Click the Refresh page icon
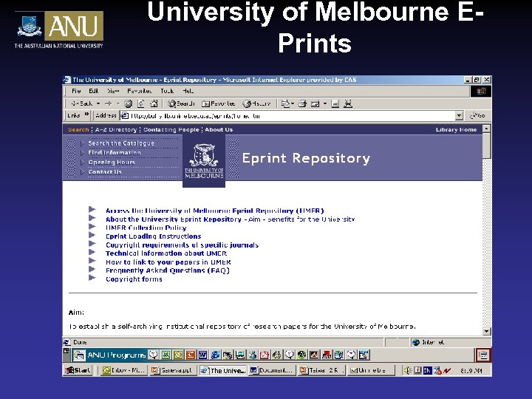Screen dimensions: 532x399 pyautogui.click(x=141, y=103)
